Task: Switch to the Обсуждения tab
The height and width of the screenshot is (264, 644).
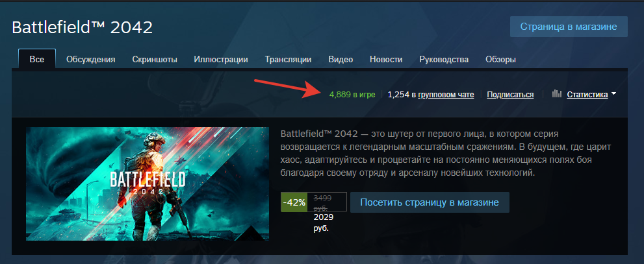Action: click(x=91, y=60)
